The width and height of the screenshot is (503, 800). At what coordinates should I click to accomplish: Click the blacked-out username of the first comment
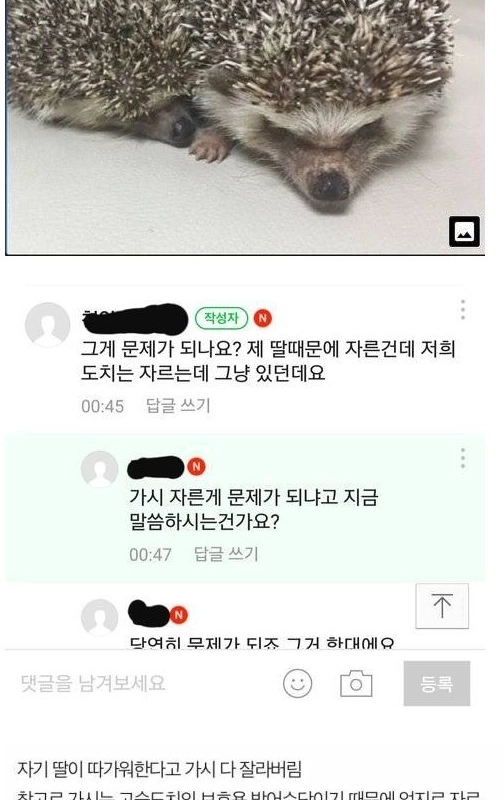click(135, 319)
